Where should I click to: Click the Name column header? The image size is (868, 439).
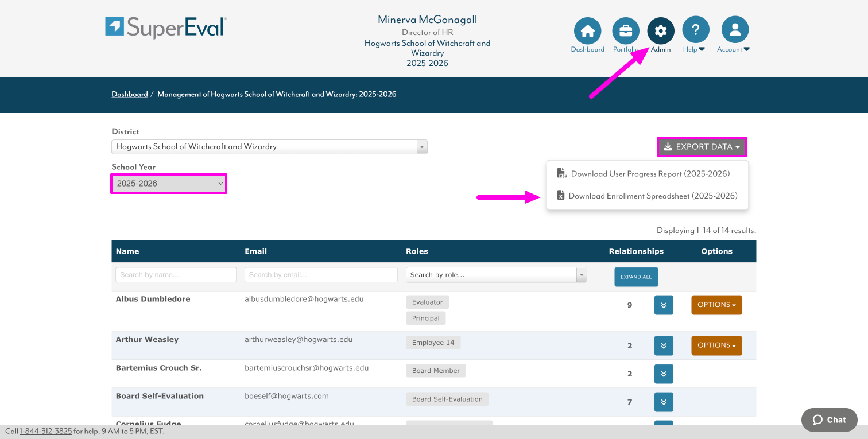pyautogui.click(x=127, y=251)
